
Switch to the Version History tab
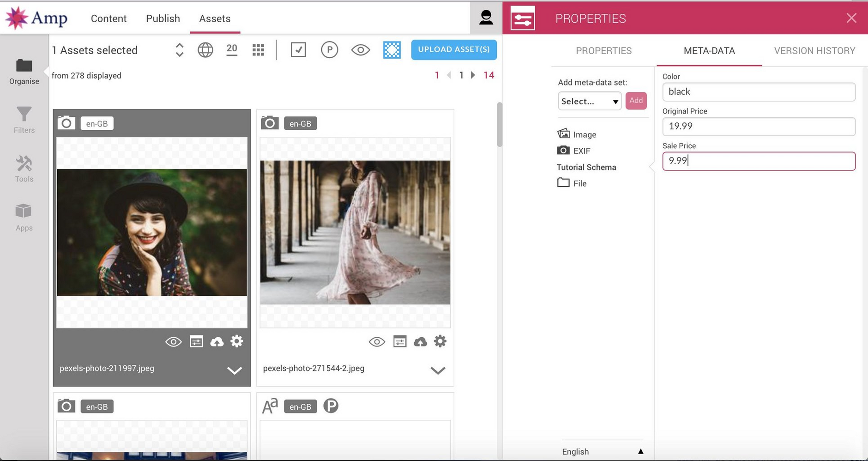[x=814, y=51]
